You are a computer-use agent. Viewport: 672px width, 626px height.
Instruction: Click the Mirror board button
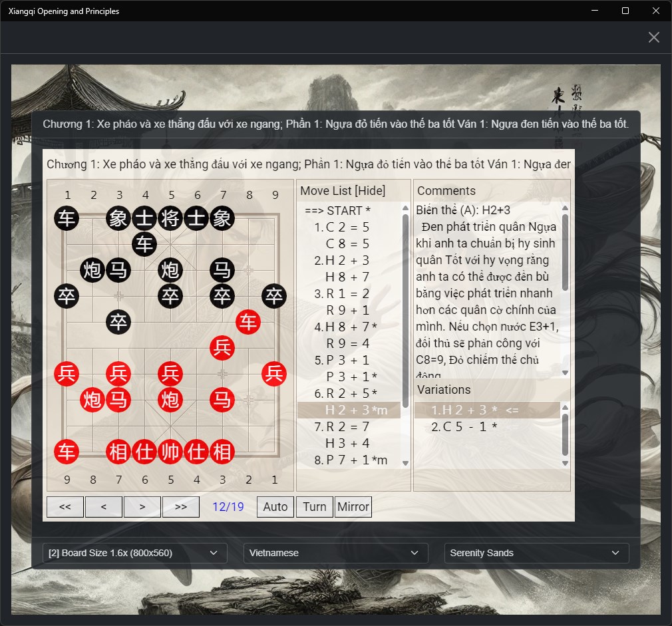tap(353, 507)
